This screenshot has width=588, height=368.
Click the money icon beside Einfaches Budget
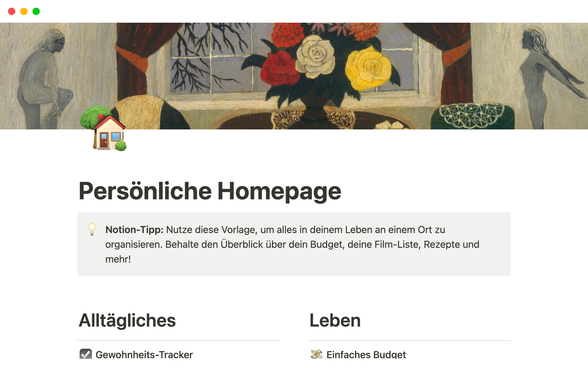[x=316, y=354]
